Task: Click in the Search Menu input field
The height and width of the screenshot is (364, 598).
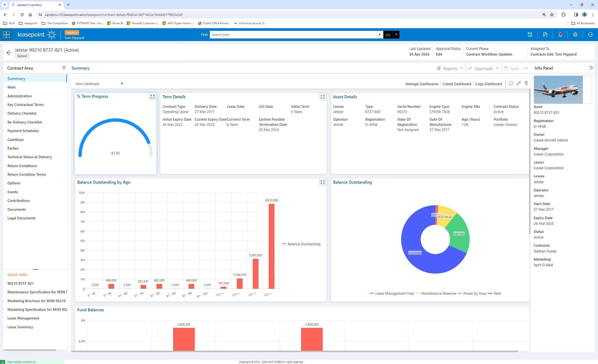Action: (293, 35)
